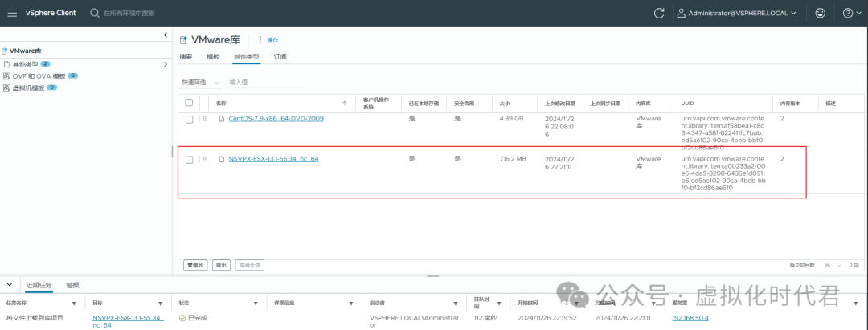Viewport: 868px width, 330px height.
Task: Check the NSVPX-ESX-13.1-55.34_nc_64 row checkbox
Action: coord(190,160)
